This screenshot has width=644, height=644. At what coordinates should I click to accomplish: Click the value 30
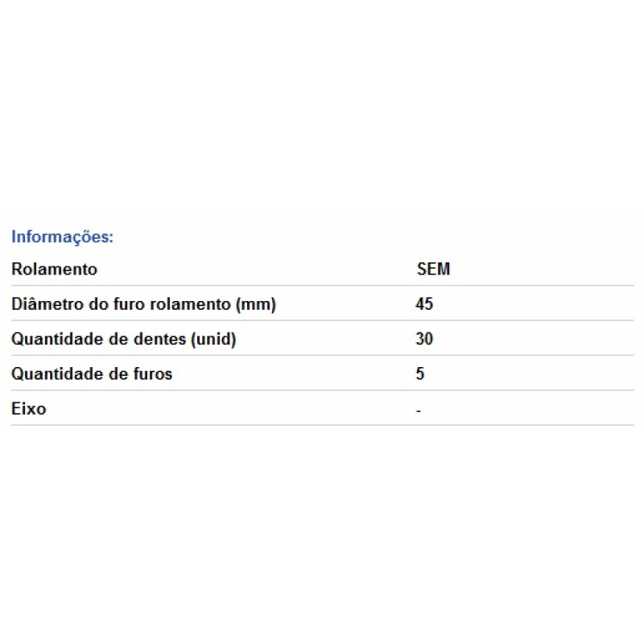click(424, 339)
